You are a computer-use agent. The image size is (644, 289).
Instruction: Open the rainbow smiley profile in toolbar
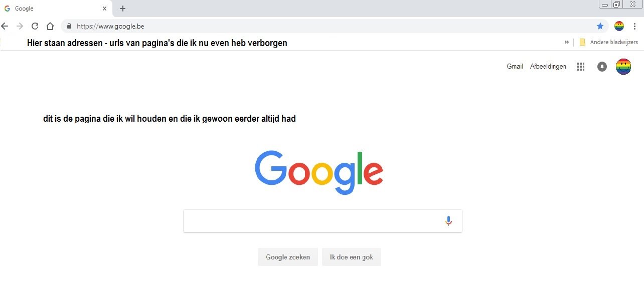[619, 26]
